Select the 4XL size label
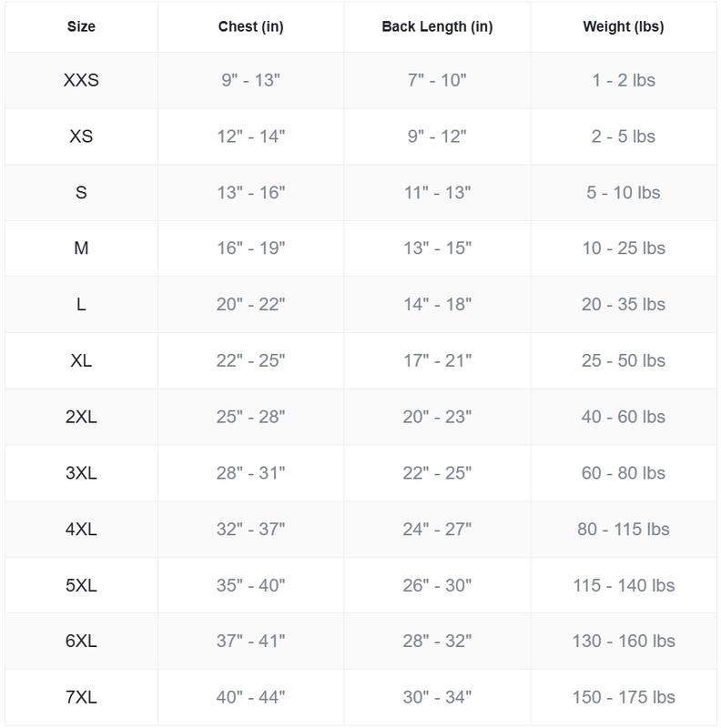This screenshot has width=721, height=728. point(81,530)
